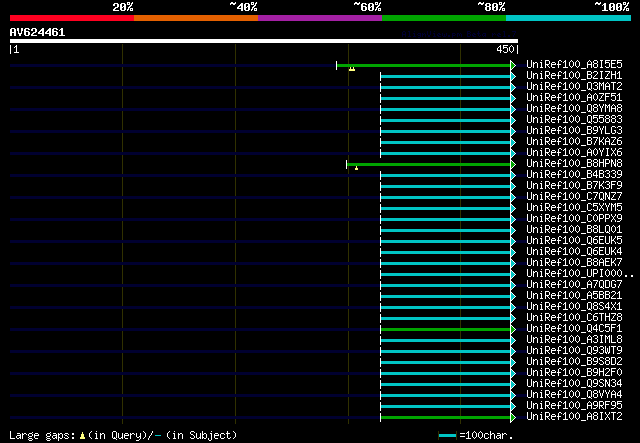Click the cyan 100char scale bar in the legend
Viewport: 640px width, 443px height.
[x=447, y=436]
